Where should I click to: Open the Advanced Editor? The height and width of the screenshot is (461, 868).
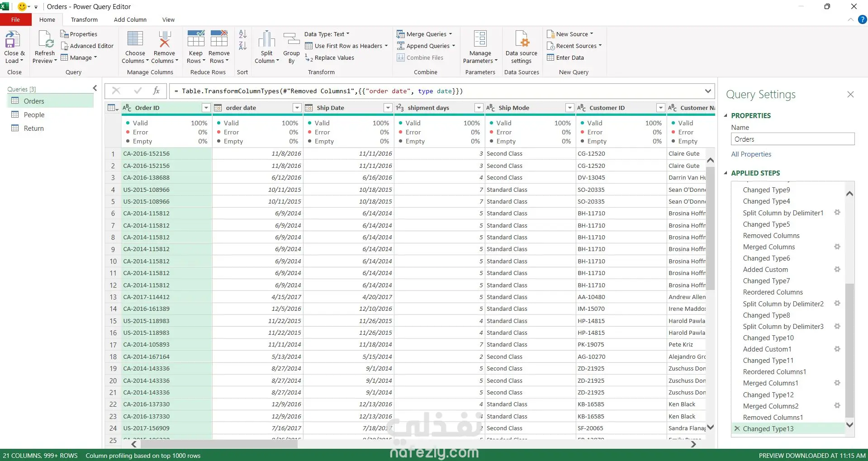click(x=87, y=46)
